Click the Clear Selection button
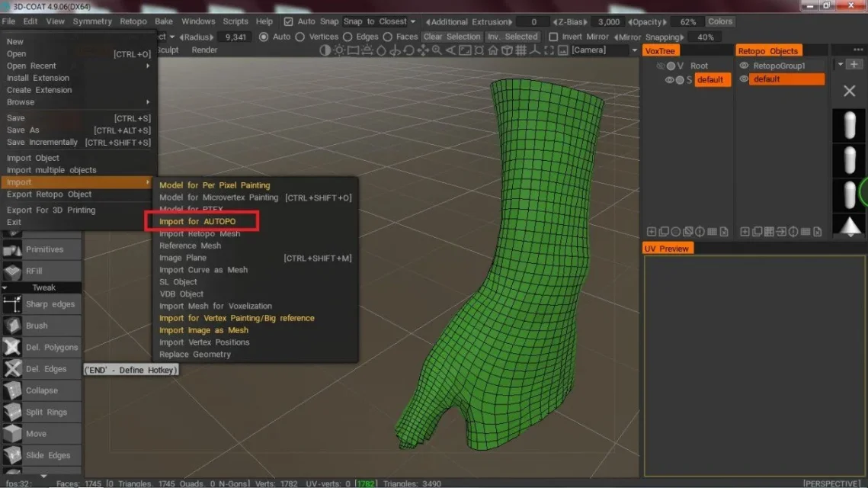 pos(452,37)
